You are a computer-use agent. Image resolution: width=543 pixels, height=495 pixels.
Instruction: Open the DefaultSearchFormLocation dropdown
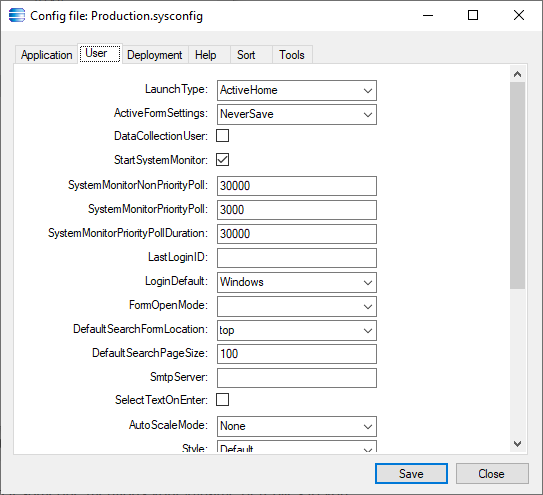pyautogui.click(x=297, y=330)
